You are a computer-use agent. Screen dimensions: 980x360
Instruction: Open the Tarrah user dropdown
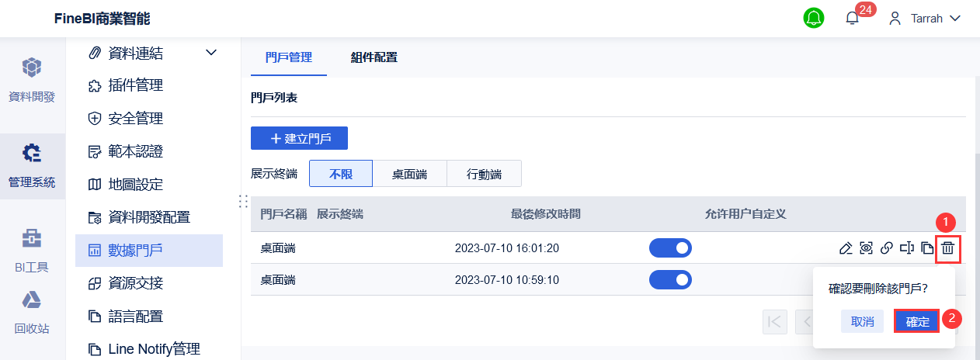[x=925, y=18]
